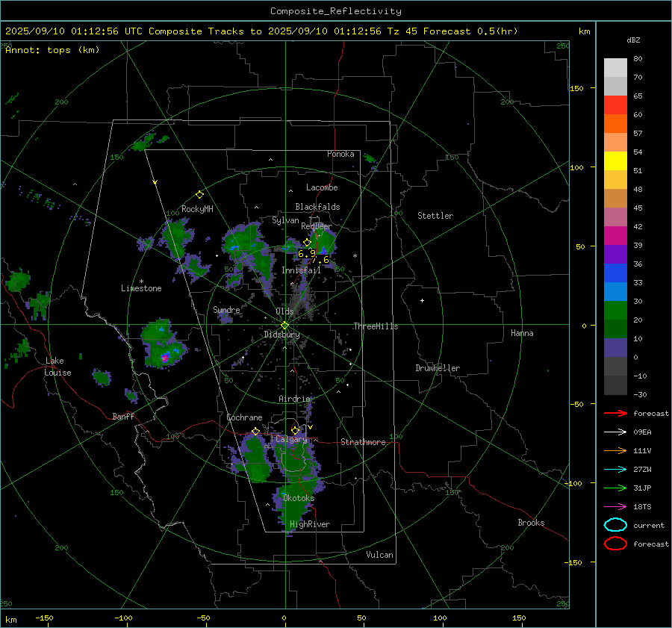Click the cyan current ellipse legend icon

pos(615,525)
